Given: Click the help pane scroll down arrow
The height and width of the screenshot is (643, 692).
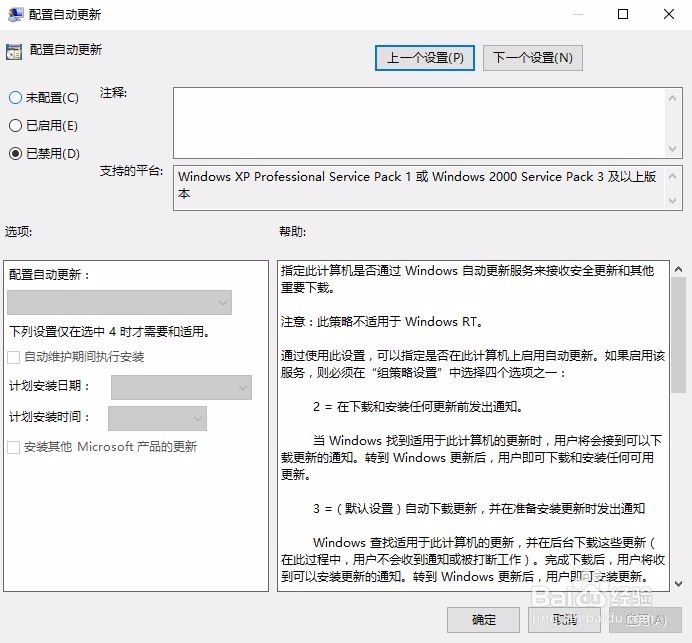Looking at the screenshot, I should (679, 583).
